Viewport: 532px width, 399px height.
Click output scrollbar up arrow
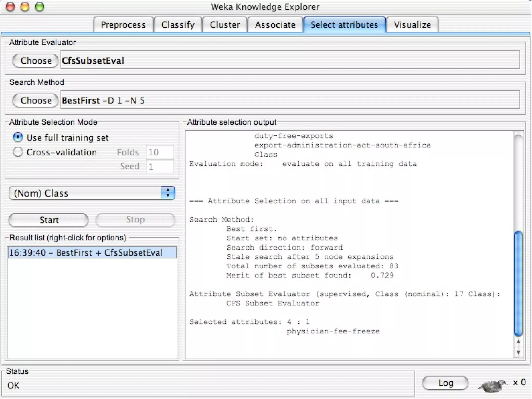(518, 342)
